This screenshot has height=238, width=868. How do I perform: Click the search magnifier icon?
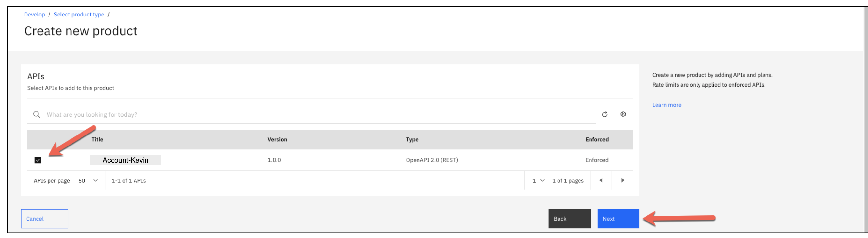pyautogui.click(x=37, y=114)
